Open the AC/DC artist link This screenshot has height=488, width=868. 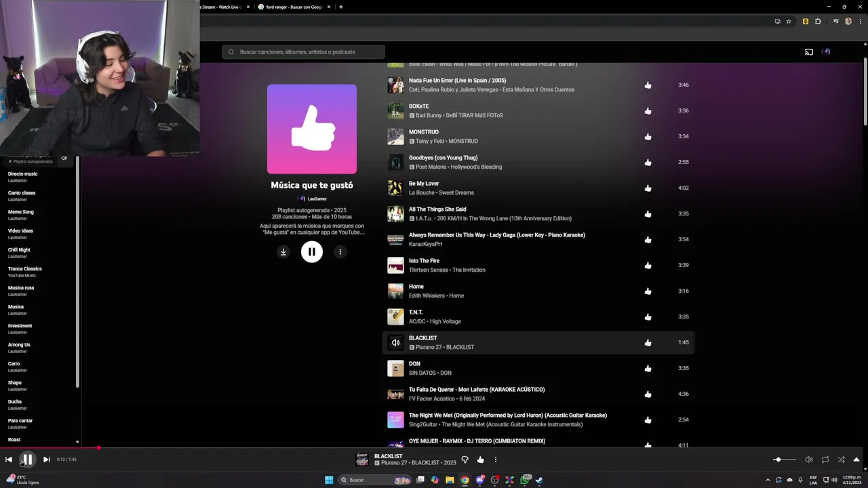[417, 321]
